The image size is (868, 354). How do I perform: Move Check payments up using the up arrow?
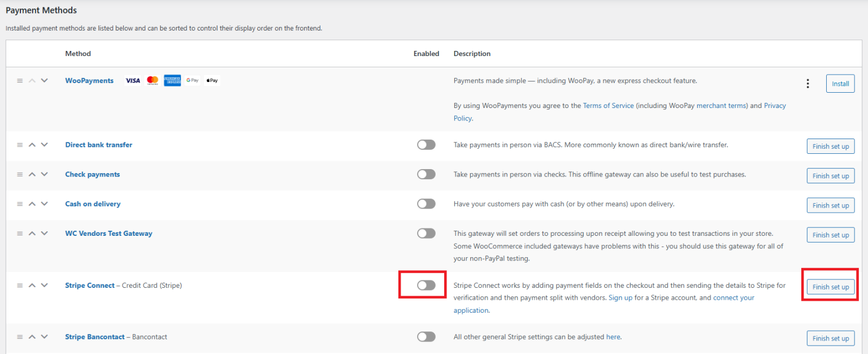pyautogui.click(x=32, y=174)
